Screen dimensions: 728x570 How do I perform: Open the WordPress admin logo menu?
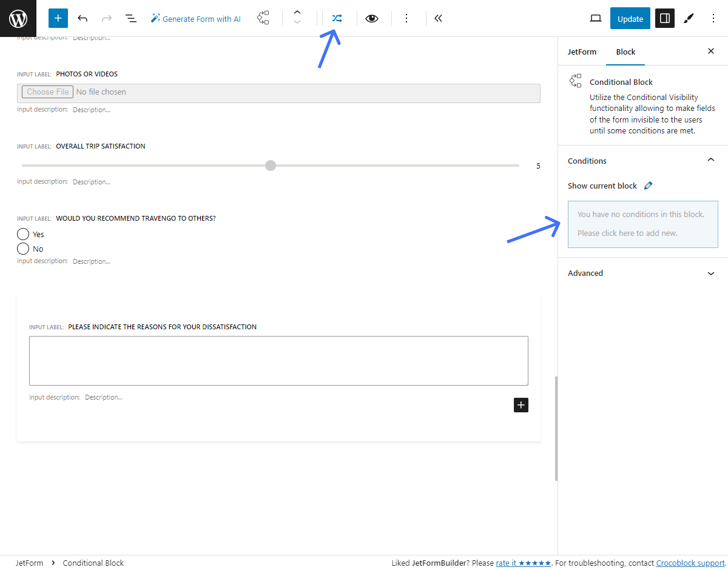(x=18, y=18)
